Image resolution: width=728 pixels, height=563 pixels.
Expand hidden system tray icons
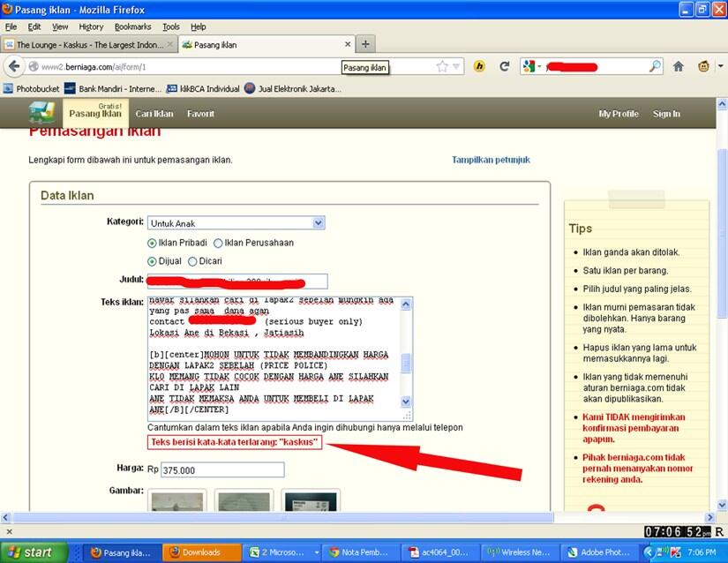tap(649, 552)
